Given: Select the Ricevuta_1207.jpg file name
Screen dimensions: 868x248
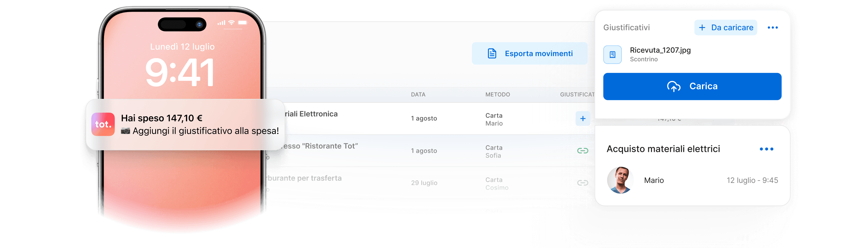Looking at the screenshot, I should (x=660, y=50).
